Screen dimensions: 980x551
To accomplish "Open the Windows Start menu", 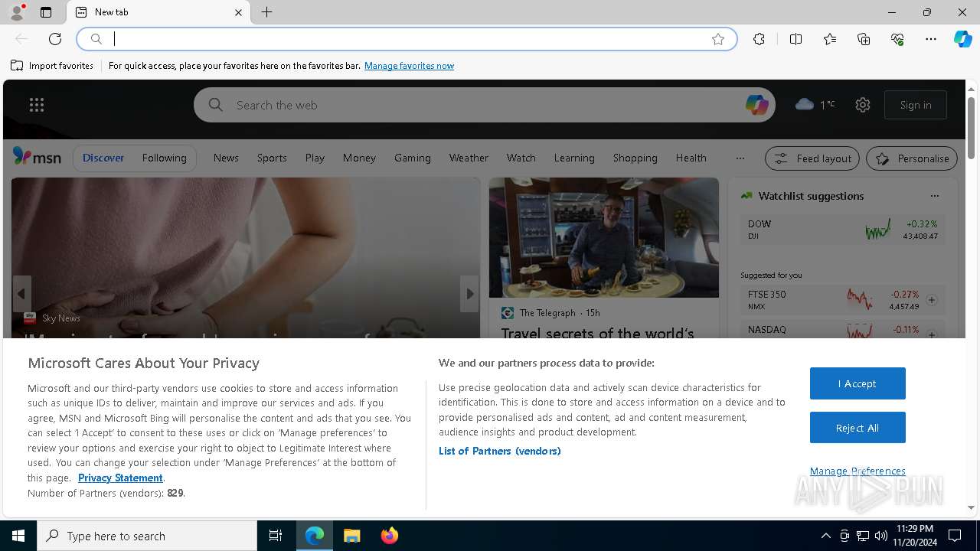I will (x=18, y=536).
